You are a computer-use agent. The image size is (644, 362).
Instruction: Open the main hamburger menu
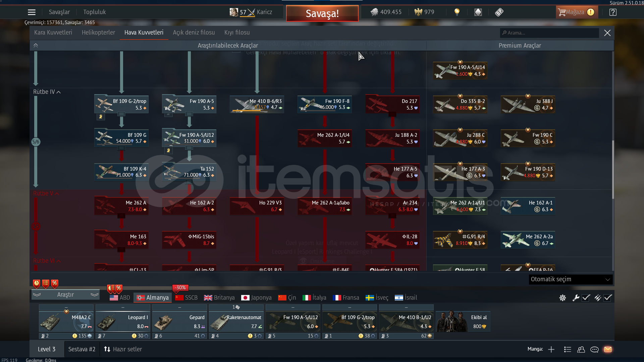[x=32, y=12]
